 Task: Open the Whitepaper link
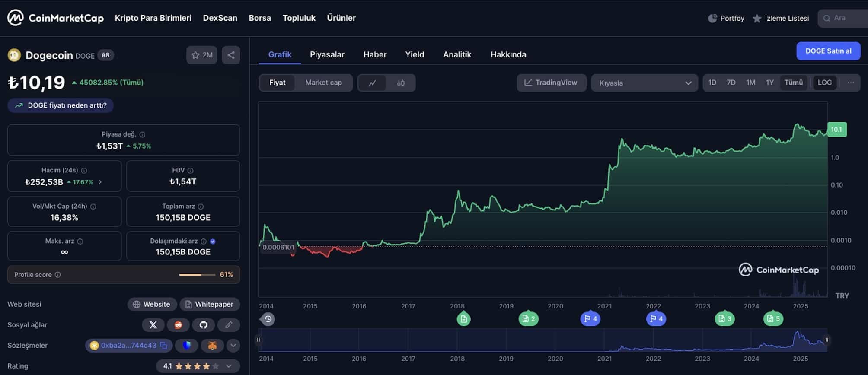point(210,305)
